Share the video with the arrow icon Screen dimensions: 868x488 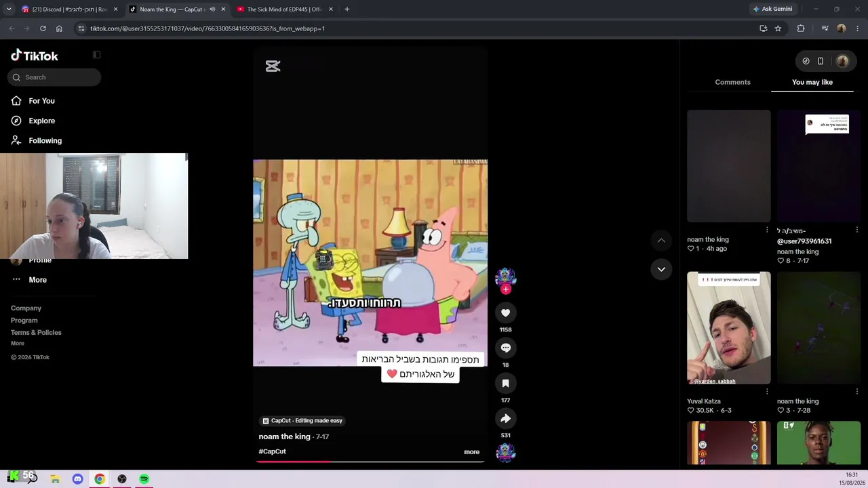click(505, 418)
